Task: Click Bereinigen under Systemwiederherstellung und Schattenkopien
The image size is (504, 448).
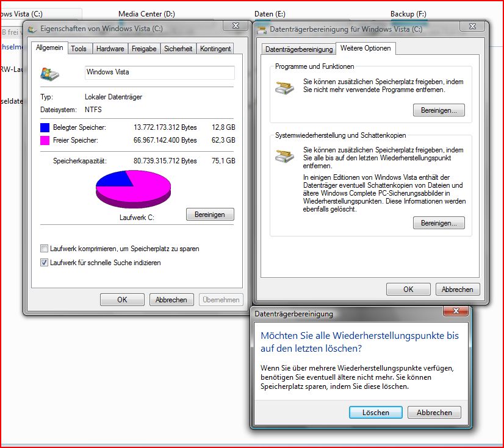Action: coord(439,223)
